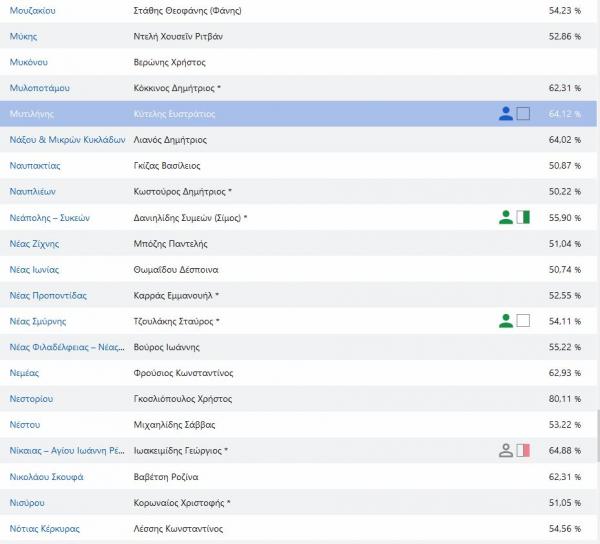Click the green person icon for Νέας Σμύρνης
This screenshot has width=600, height=544.
(x=506, y=321)
